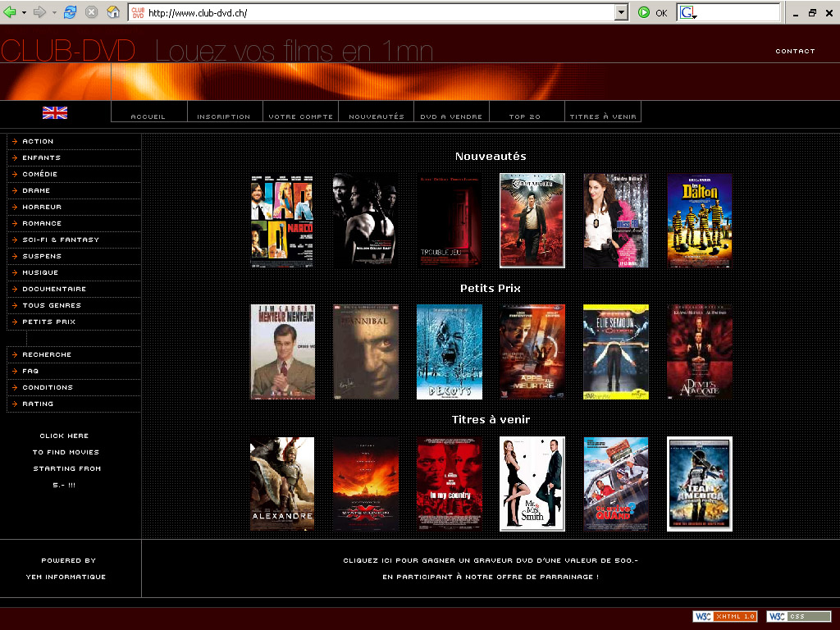The height and width of the screenshot is (630, 840).
Task: Open the Constantine movie poster
Action: (532, 220)
